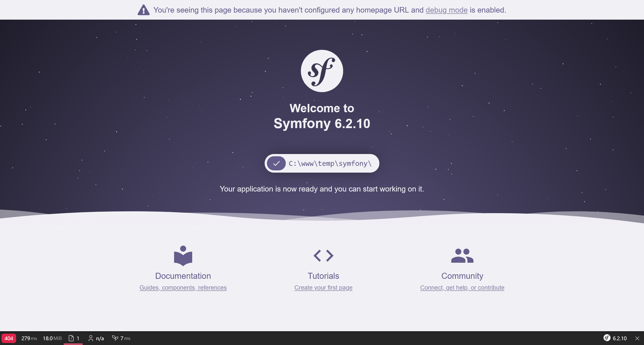This screenshot has width=644, height=345.
Task: Open the 6.2.10 Symfony version info
Action: tap(620, 338)
